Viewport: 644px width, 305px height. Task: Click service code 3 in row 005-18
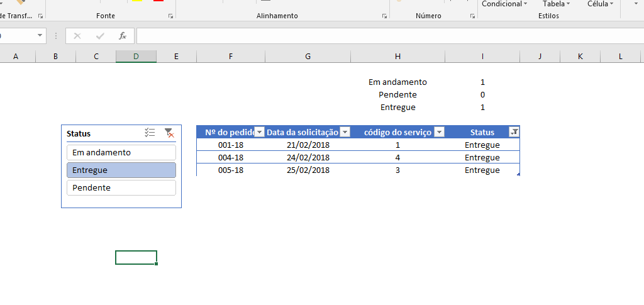coord(397,170)
